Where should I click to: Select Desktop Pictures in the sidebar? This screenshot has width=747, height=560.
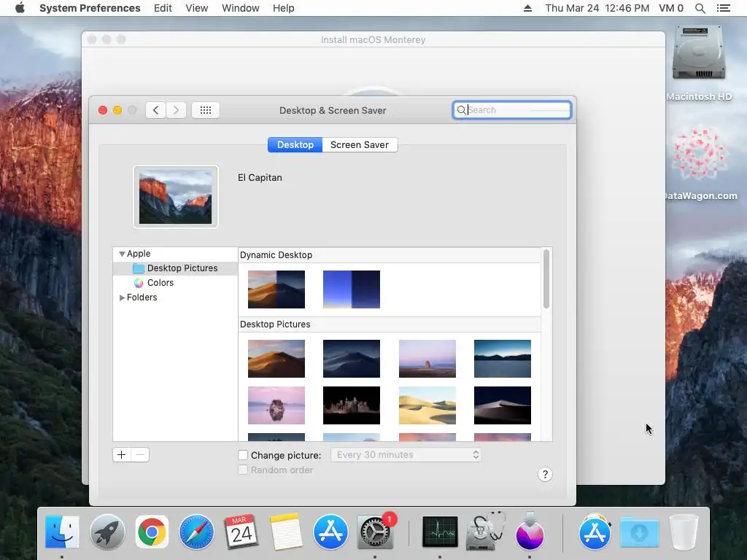[175, 268]
